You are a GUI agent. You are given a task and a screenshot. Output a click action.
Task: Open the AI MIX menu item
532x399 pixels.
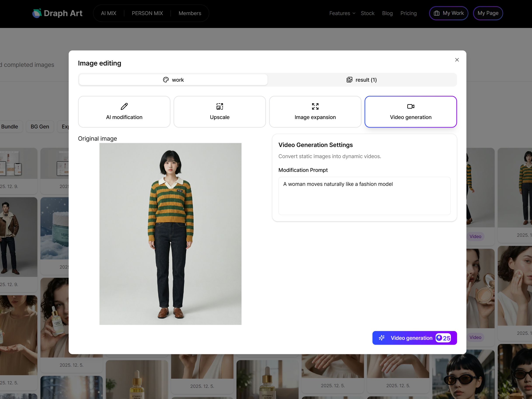point(108,13)
